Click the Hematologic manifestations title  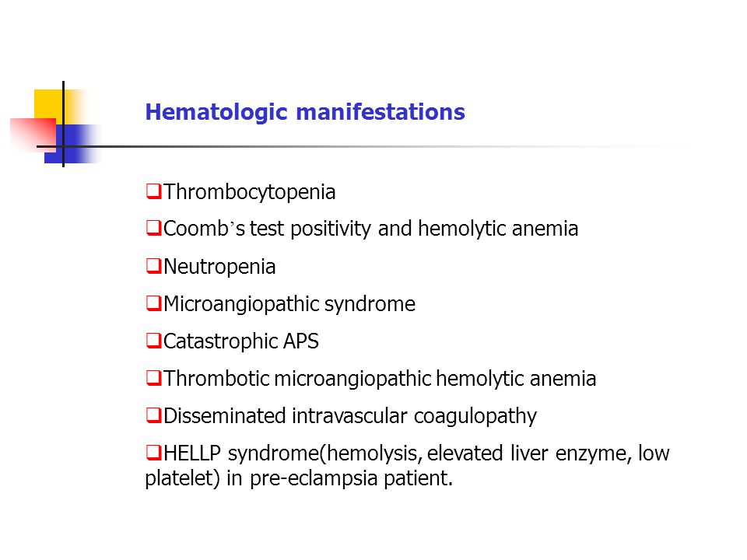pos(305,112)
